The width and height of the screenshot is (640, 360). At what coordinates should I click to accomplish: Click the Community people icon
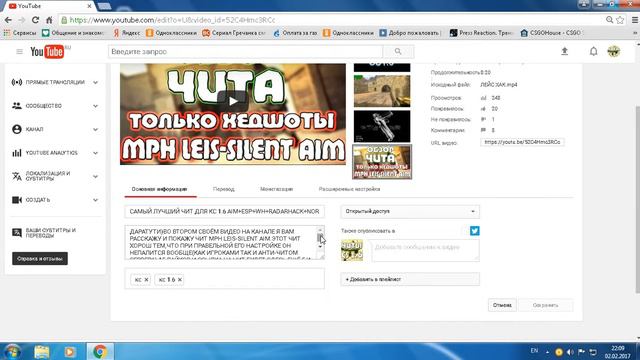click(x=17, y=106)
